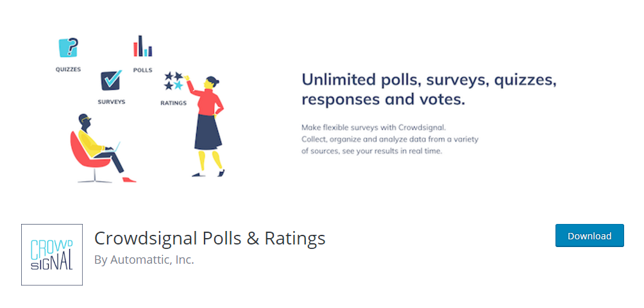Viewport: 644px width, 308px height.
Task: Click the Quizzes question mark icon
Action: [68, 47]
